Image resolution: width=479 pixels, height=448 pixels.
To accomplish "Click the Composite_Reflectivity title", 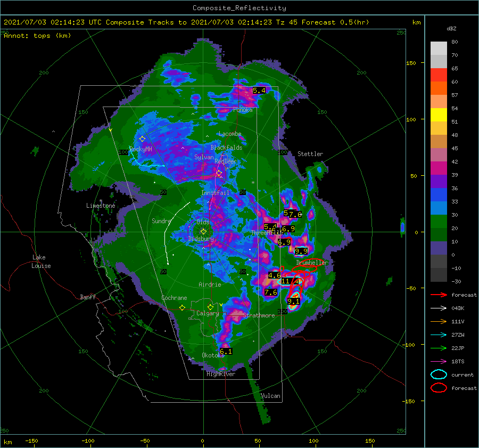I will click(240, 8).
